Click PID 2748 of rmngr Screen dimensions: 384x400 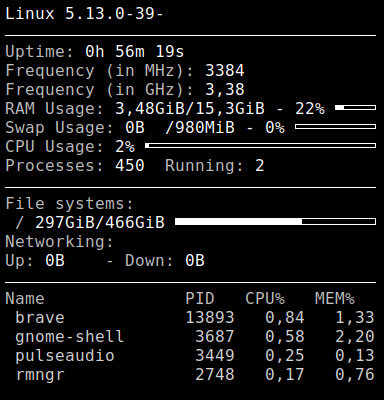tap(215, 375)
